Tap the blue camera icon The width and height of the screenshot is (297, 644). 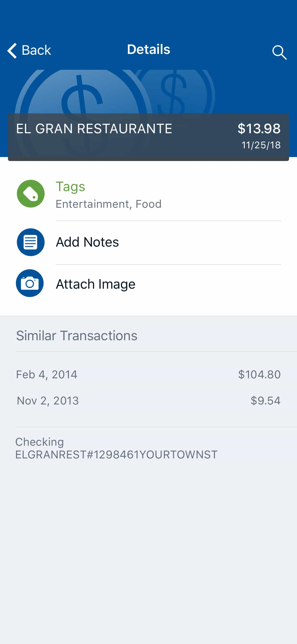click(30, 283)
